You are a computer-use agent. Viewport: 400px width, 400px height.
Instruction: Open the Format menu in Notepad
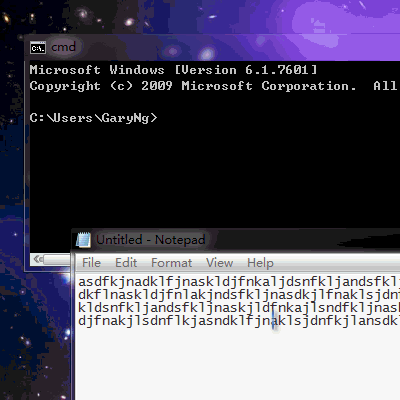171,263
